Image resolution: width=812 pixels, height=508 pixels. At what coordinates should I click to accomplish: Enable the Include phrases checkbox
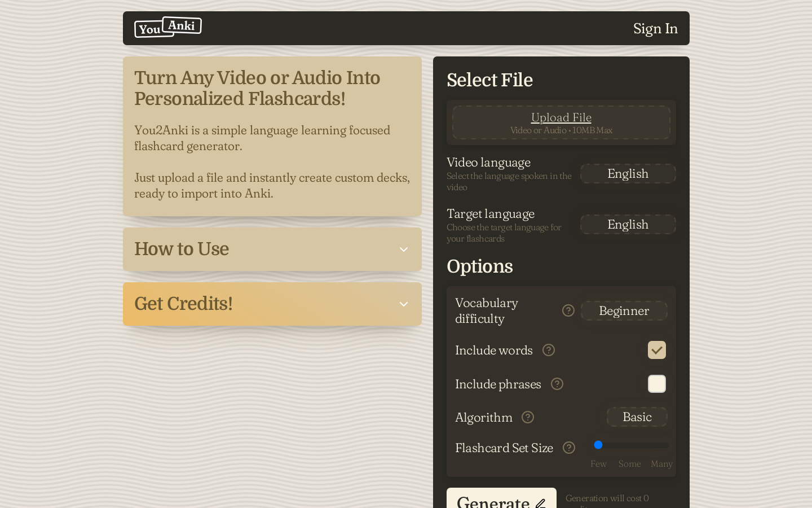tap(657, 384)
